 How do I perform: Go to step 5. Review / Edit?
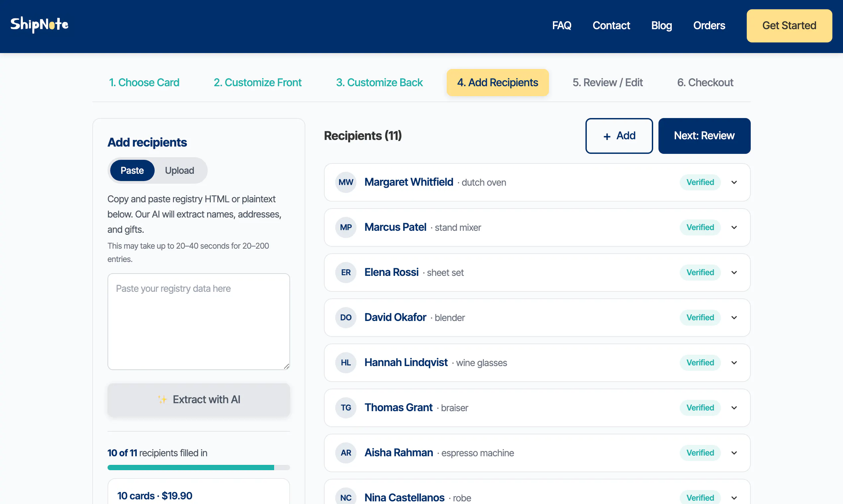[x=607, y=83]
